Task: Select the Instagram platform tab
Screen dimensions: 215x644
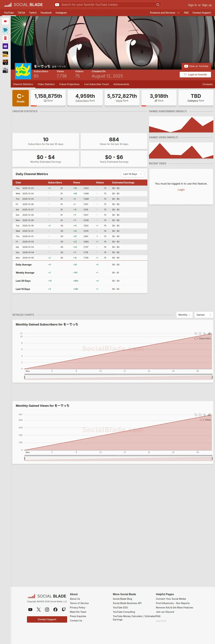Action: click(x=61, y=13)
